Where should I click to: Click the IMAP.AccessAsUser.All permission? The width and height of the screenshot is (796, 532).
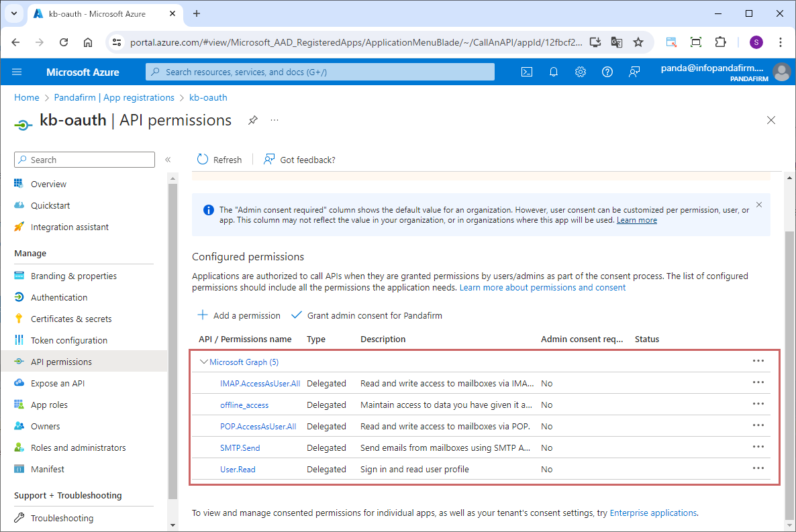[x=260, y=384]
